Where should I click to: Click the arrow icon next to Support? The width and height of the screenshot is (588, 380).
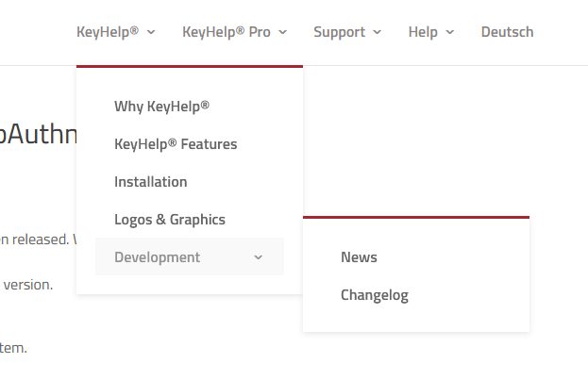(x=378, y=32)
